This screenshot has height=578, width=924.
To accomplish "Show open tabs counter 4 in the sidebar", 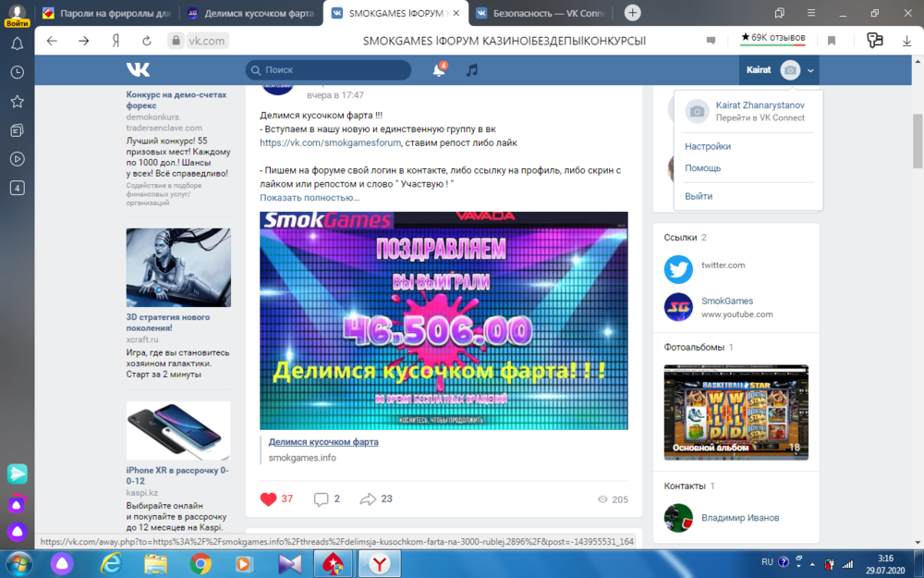I will [x=17, y=188].
